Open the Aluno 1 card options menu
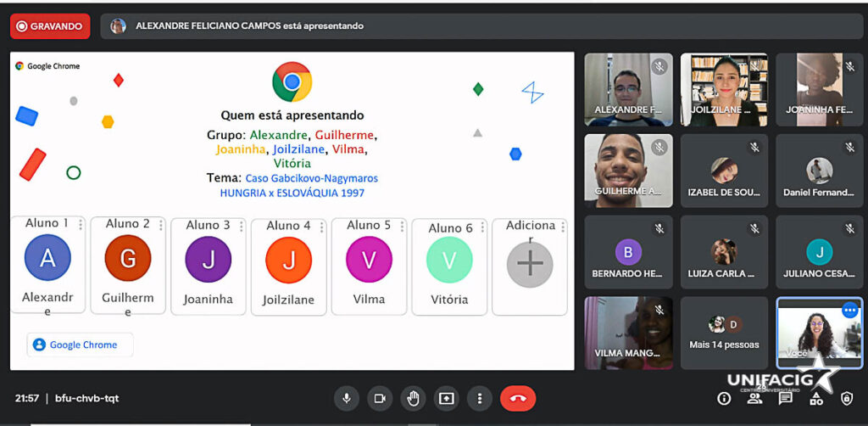868x426 pixels. (81, 225)
